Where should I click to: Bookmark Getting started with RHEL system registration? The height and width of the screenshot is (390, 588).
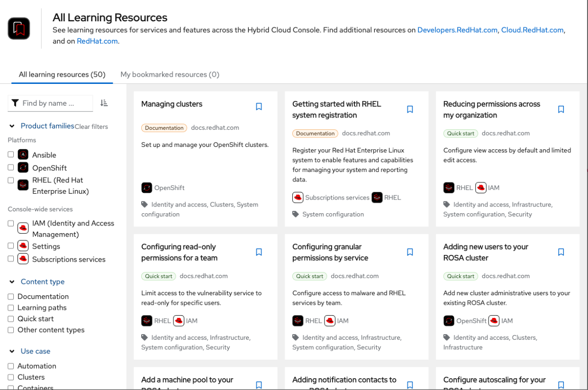[410, 109]
